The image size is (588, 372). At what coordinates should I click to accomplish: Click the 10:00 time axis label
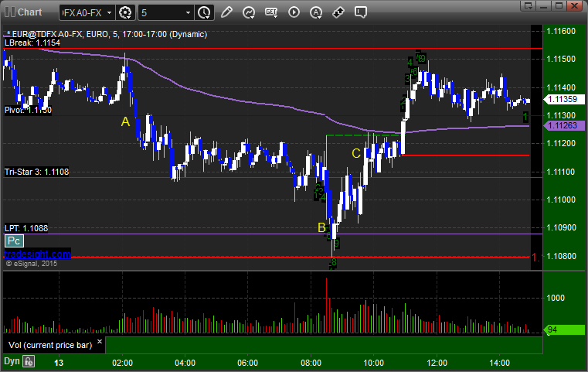point(373,363)
